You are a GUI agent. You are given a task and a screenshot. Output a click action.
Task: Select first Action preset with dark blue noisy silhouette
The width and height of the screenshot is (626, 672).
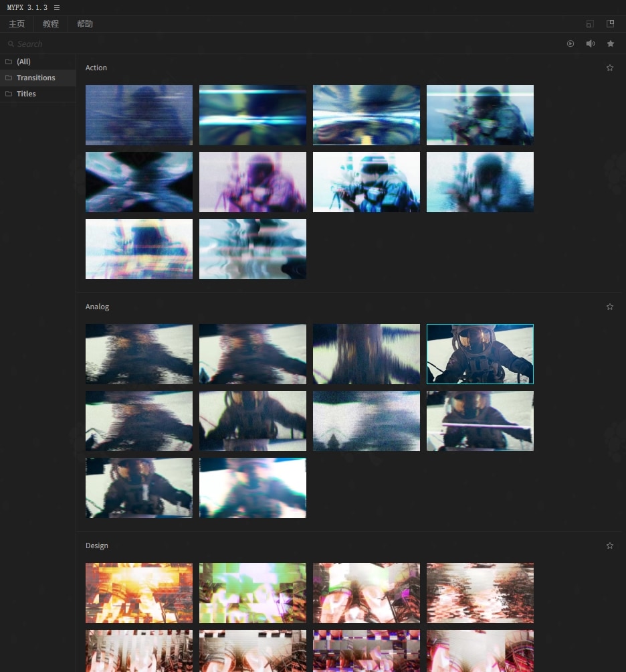tap(139, 115)
